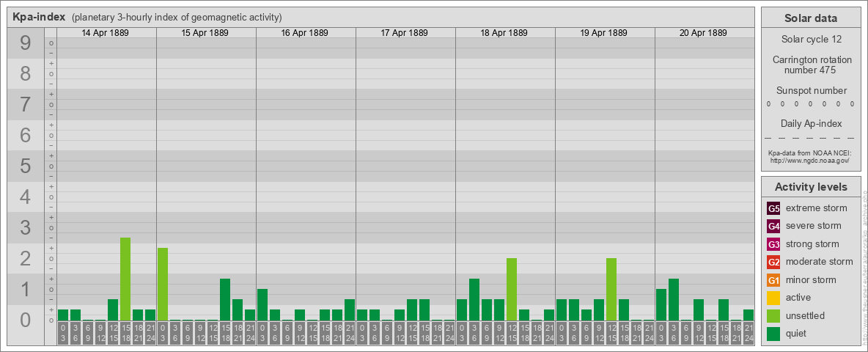Click the extreme storm legend label
Screen dimensions: 868x352
(x=816, y=208)
